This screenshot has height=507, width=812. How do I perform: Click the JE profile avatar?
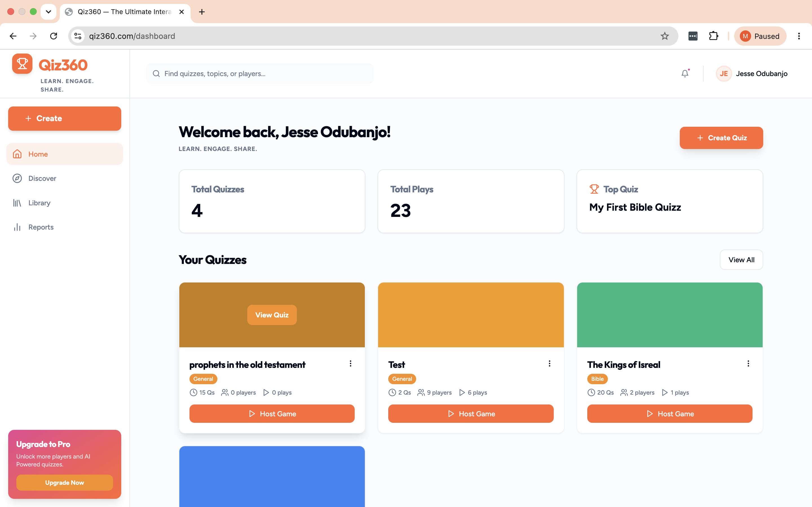point(724,74)
